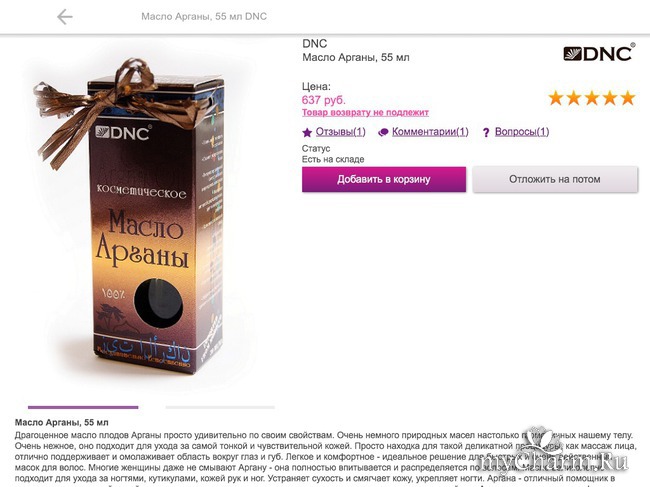650x487 pixels.
Task: Switch to the second image indicator bar
Action: tap(220, 407)
